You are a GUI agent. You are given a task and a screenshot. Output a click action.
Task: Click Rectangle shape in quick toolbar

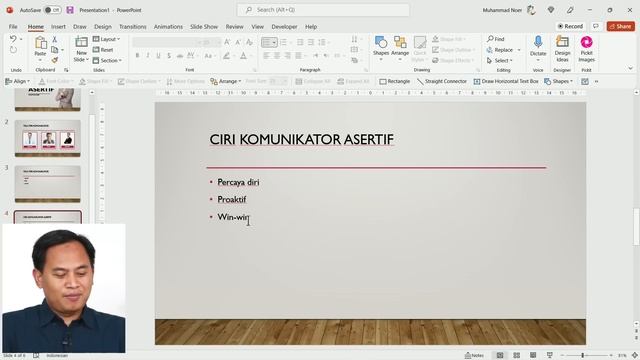pos(394,81)
